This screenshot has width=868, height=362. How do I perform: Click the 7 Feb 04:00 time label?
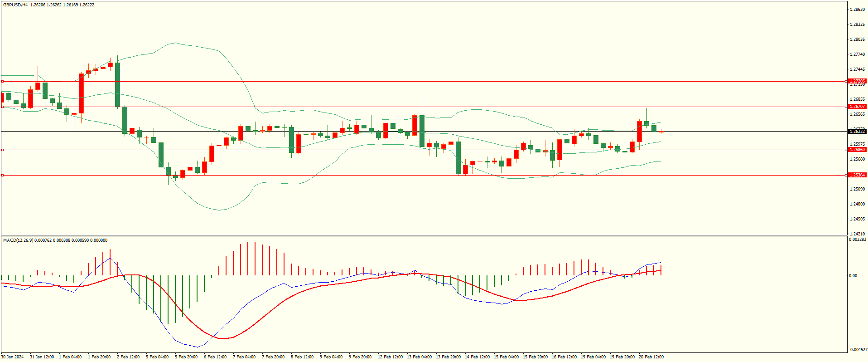click(244, 357)
